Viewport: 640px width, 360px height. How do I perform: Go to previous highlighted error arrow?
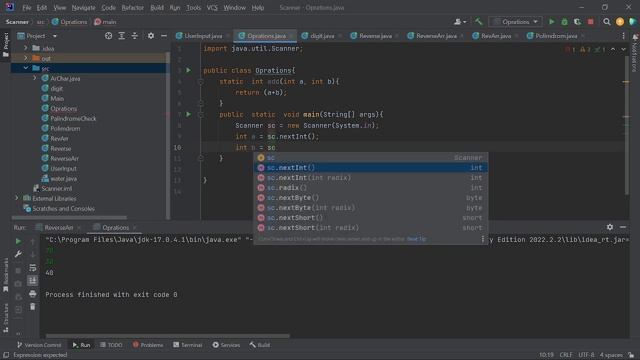click(x=613, y=49)
